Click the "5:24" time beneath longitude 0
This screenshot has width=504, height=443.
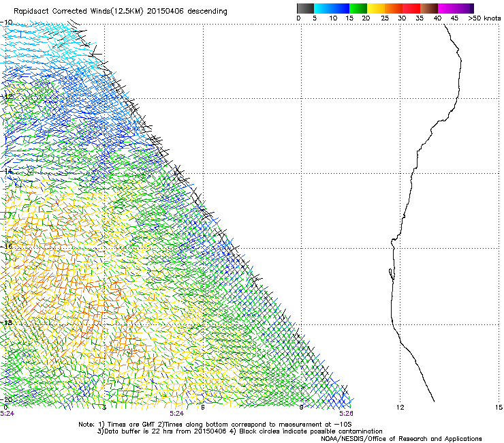click(7, 414)
